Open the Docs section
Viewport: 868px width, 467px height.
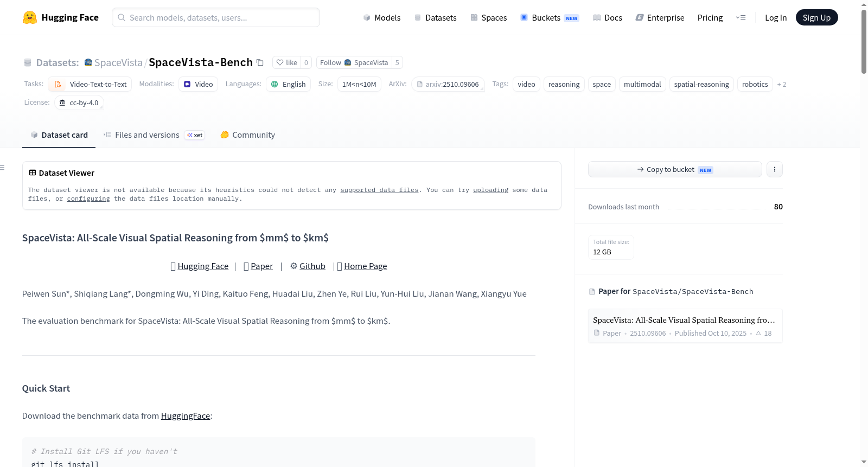(608, 17)
